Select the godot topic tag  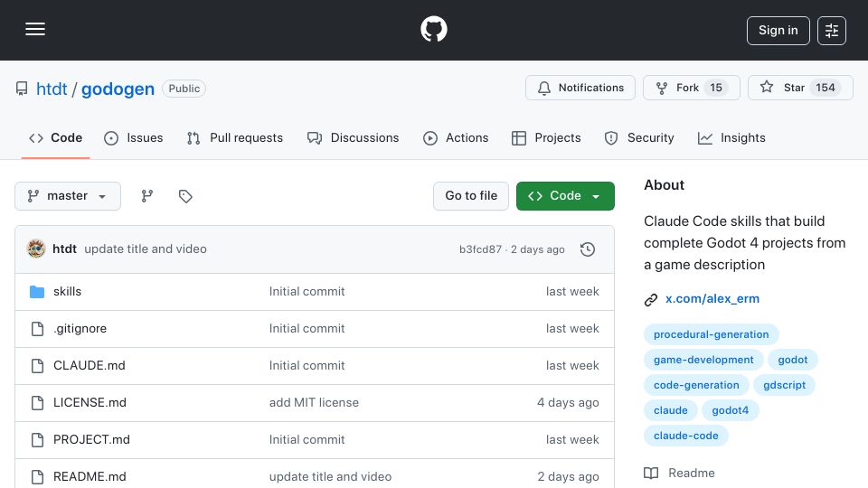(x=792, y=360)
